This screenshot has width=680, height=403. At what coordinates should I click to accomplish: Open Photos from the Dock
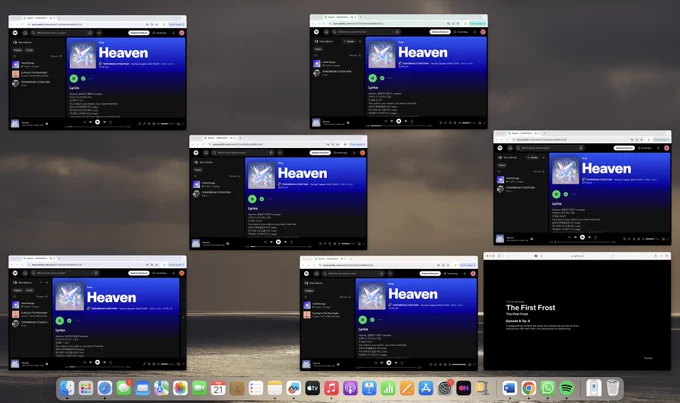click(x=180, y=388)
